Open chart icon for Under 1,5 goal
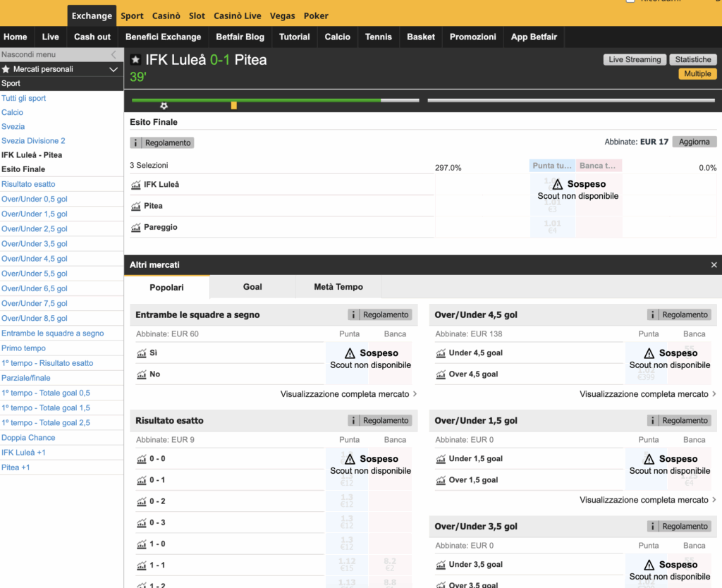The height and width of the screenshot is (588, 722). 441,459
